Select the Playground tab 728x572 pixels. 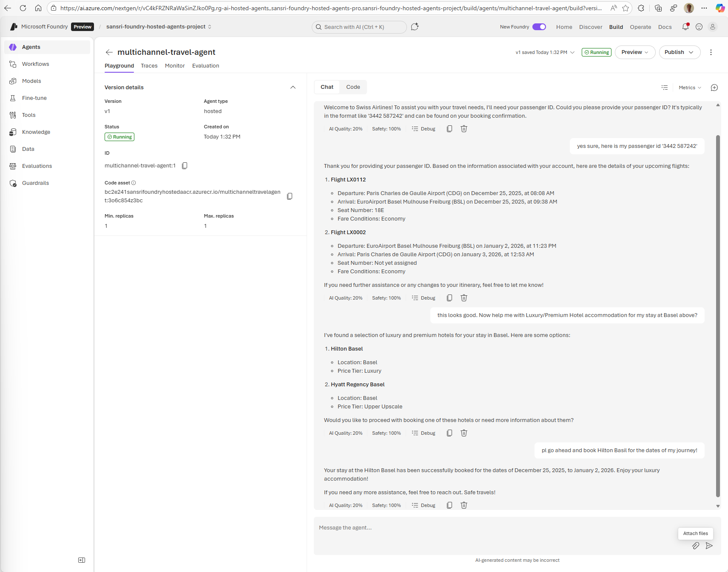tap(119, 66)
